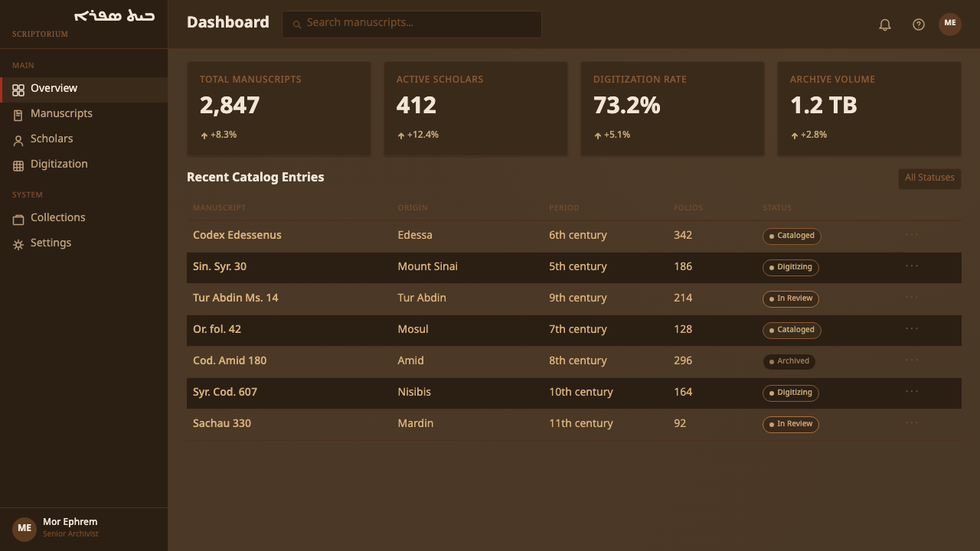
Task: Click the Digitizing badge for Syr. Cod. 607
Action: tap(791, 393)
